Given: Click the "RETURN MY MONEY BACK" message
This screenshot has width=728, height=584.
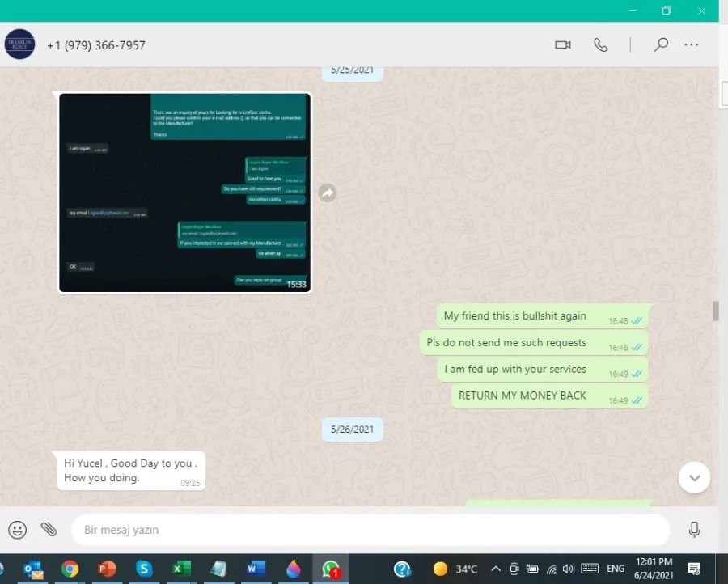Looking at the screenshot, I should point(523,396).
